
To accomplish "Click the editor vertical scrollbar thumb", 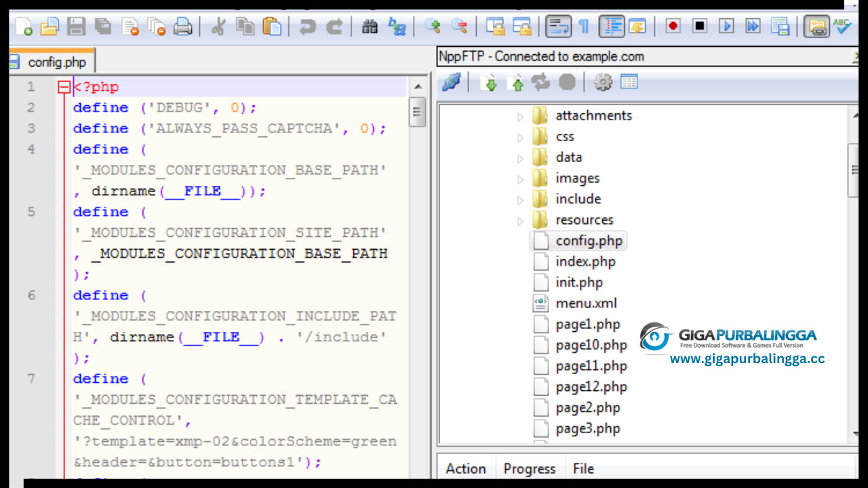I will tap(418, 112).
